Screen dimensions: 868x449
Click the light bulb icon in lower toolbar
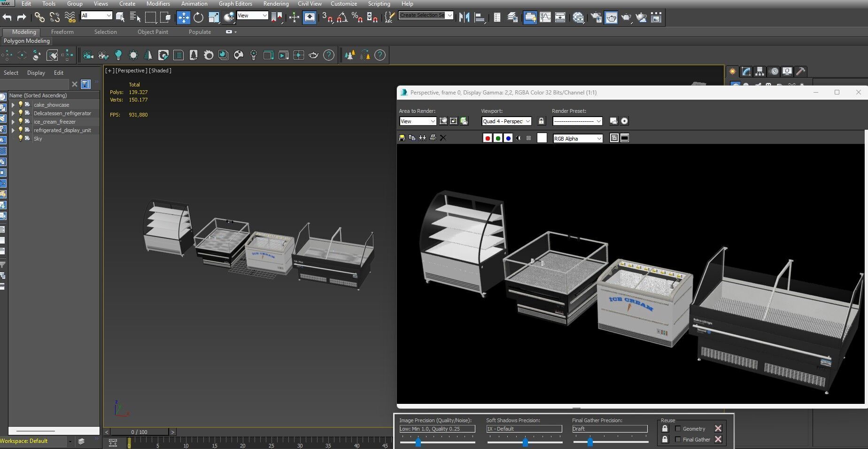click(118, 55)
